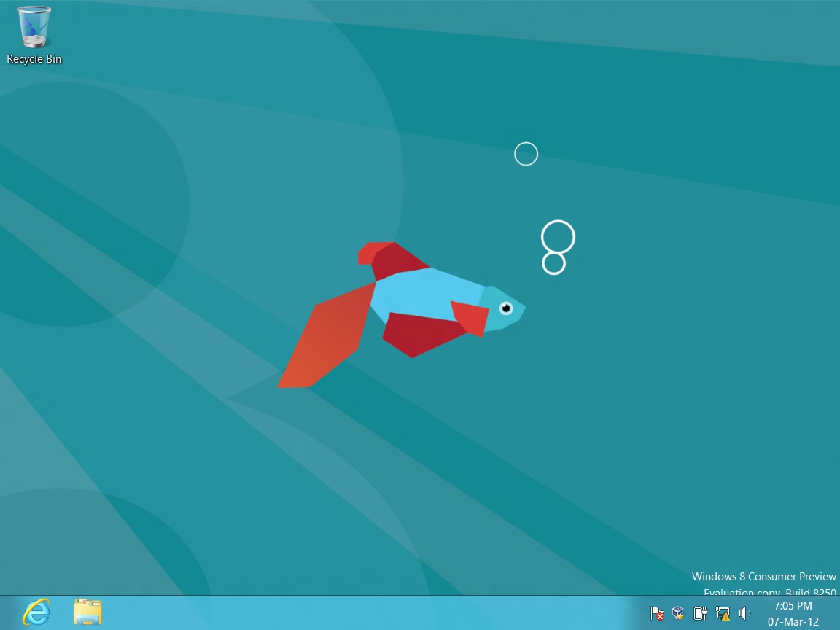The width and height of the screenshot is (840, 630).
Task: Click the "Recycle Bin" label text
Action: [34, 59]
